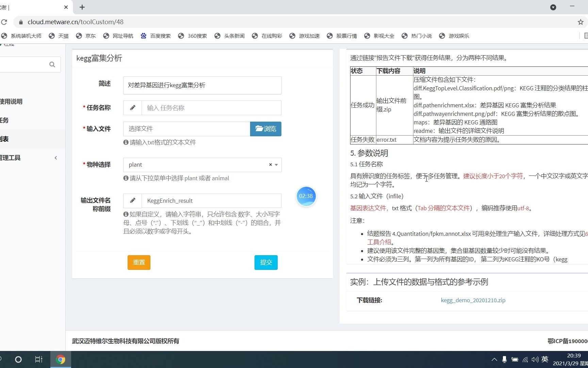Open the Windows Cortana circle icon
The image size is (588, 368).
coord(18,359)
